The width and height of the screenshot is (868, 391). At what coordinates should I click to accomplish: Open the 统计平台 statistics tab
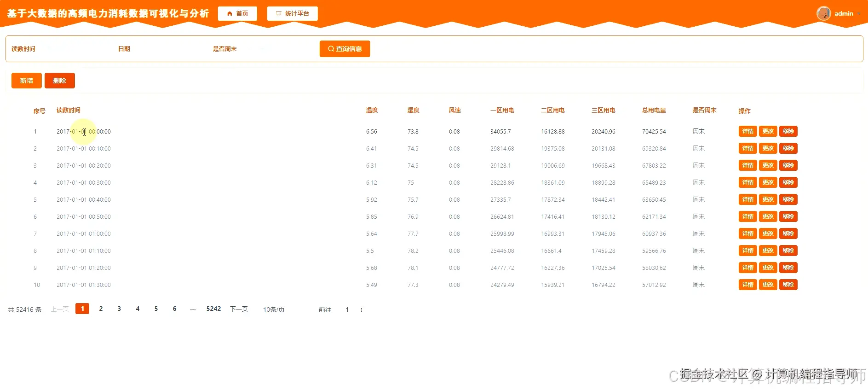[293, 13]
